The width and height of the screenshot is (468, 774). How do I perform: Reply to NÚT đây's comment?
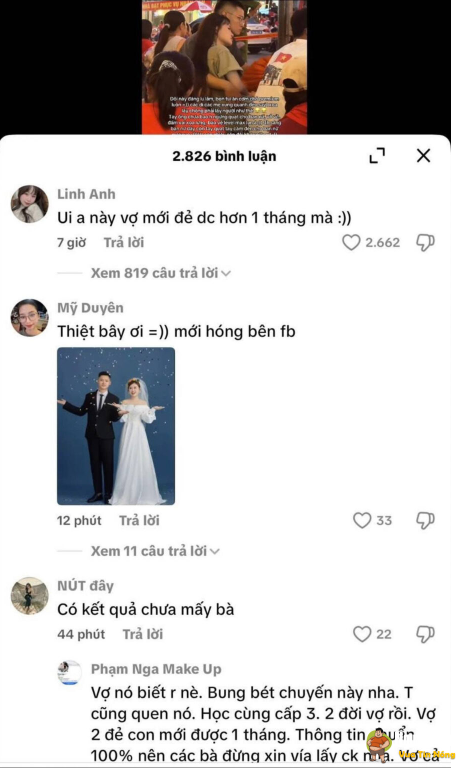(x=143, y=634)
